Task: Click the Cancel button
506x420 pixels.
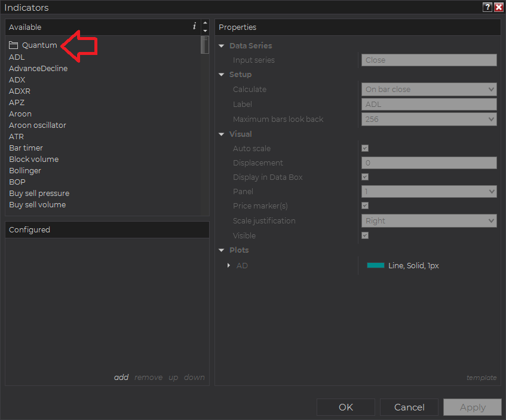Action: click(409, 407)
